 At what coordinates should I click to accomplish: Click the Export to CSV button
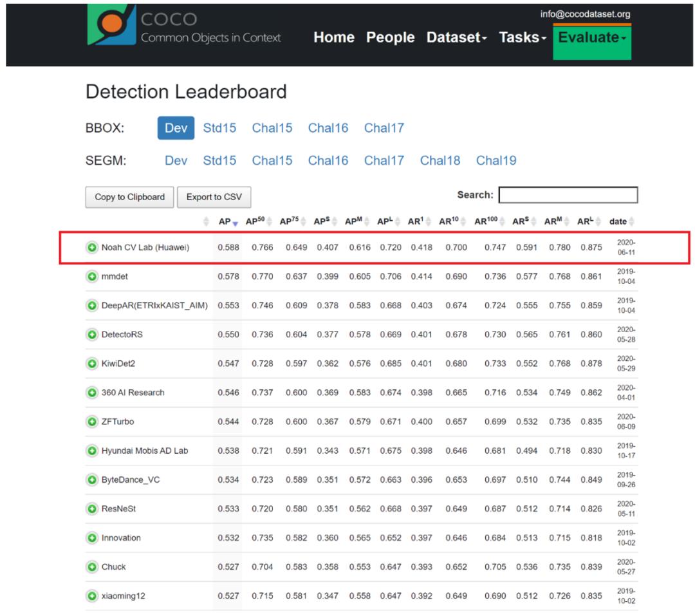(214, 197)
